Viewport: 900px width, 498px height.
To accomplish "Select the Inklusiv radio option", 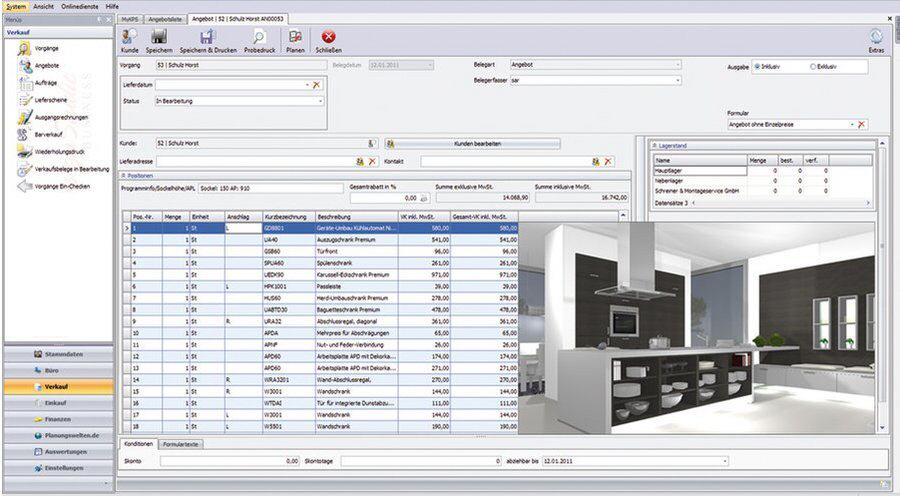I will (757, 65).
